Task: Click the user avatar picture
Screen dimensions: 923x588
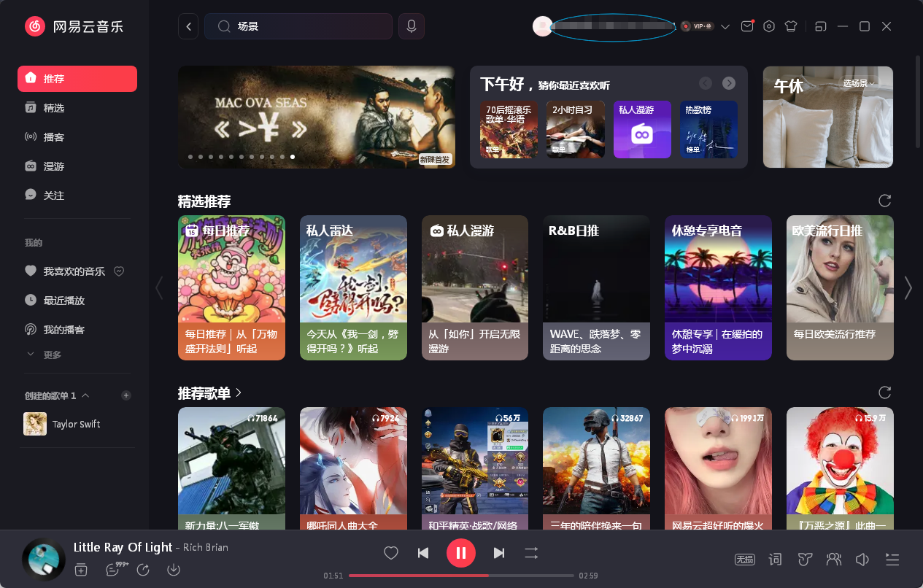Action: 542,26
